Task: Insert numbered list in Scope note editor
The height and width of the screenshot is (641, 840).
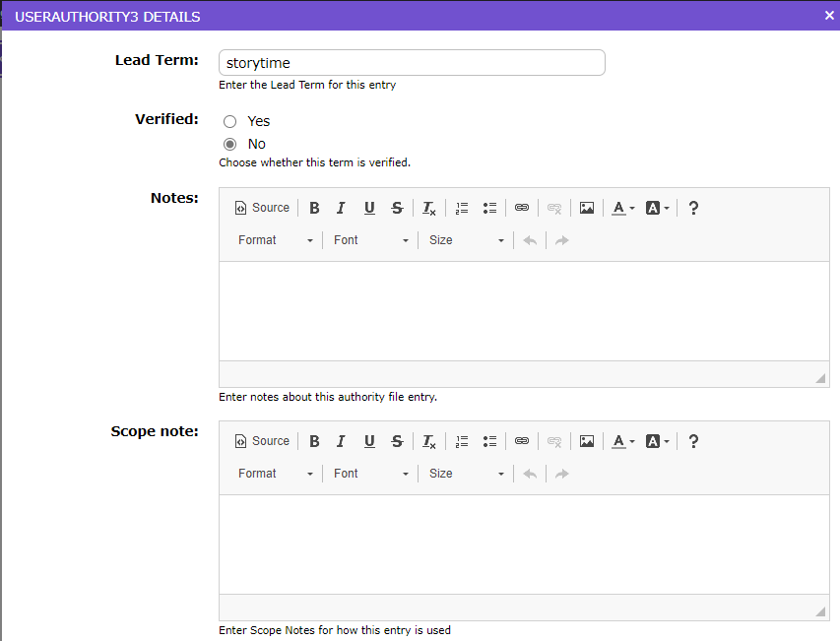Action: point(462,441)
